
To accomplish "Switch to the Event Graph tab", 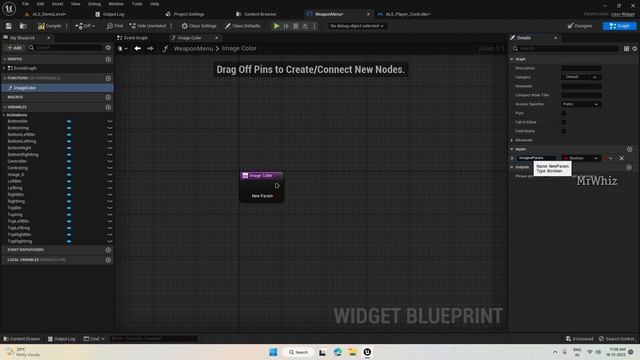I will 132,38.
